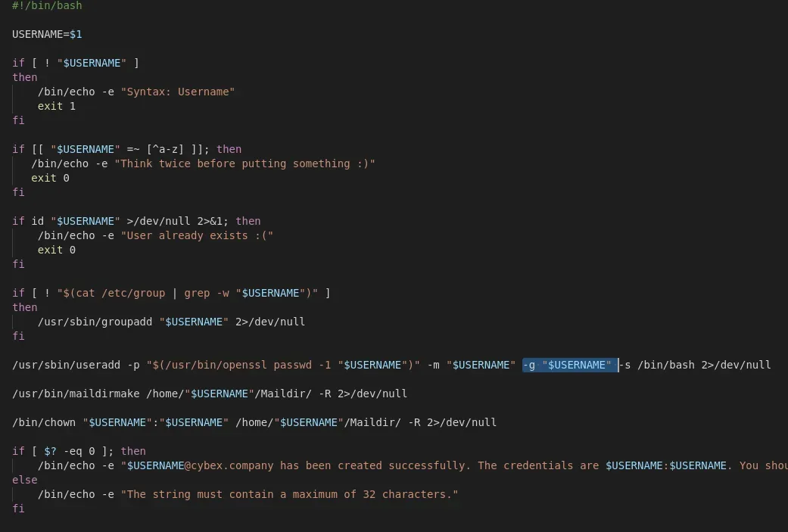This screenshot has height=532, width=788.
Task: Place cursor on USERNAME=$1 assignment
Action: click(x=47, y=34)
